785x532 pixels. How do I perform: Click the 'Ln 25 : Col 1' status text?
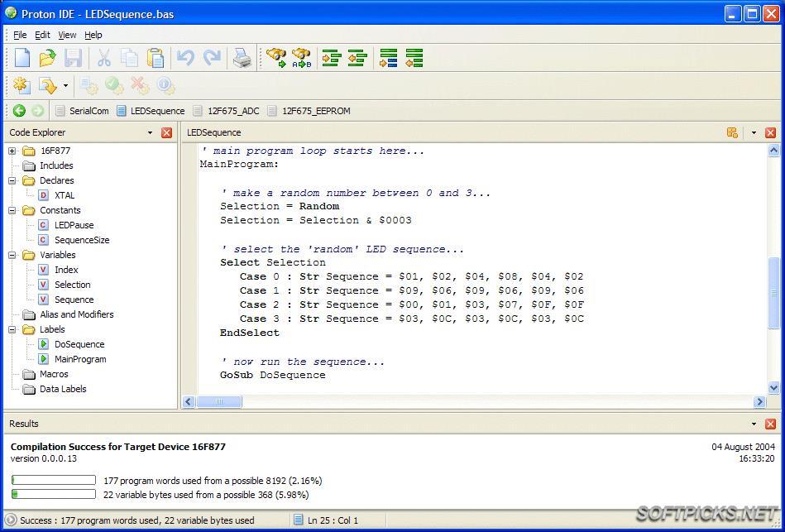[x=333, y=520]
